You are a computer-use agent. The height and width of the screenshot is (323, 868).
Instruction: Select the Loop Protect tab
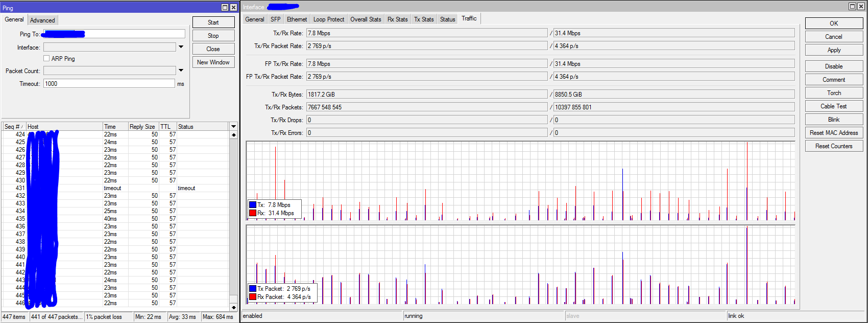tap(328, 19)
